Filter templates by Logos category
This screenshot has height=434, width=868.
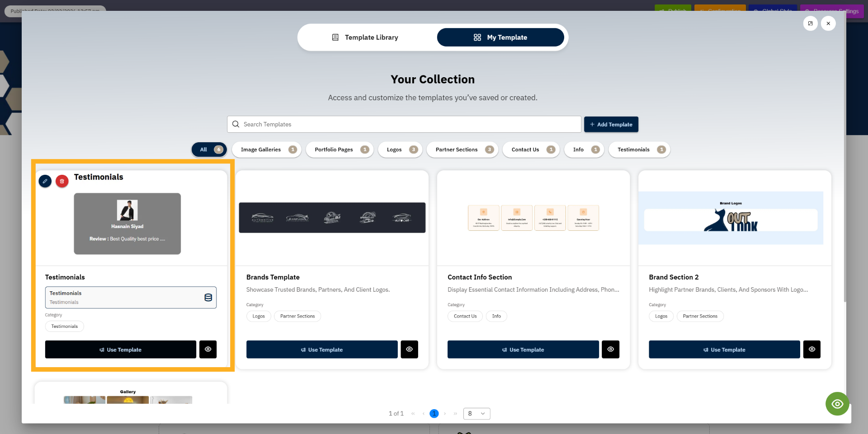point(400,149)
